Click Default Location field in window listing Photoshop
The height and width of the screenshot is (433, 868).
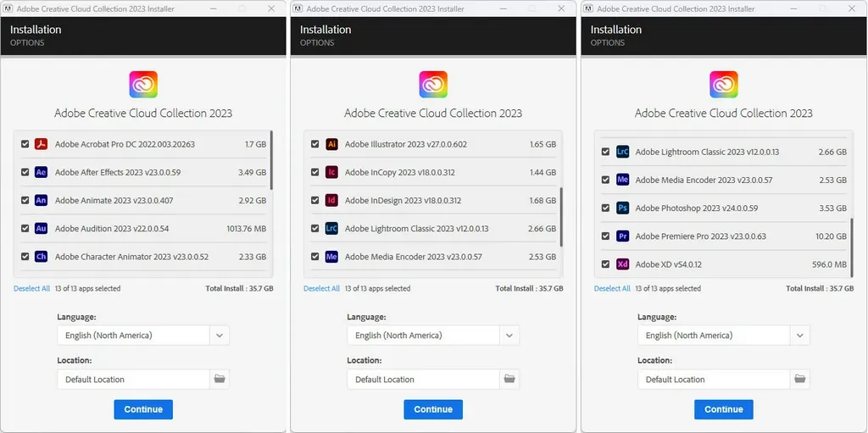[714, 380]
